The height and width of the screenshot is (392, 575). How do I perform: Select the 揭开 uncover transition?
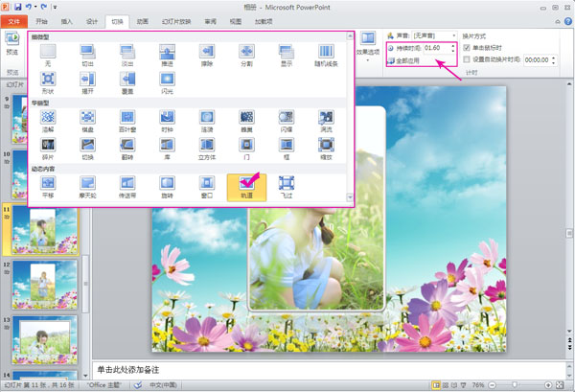87,82
